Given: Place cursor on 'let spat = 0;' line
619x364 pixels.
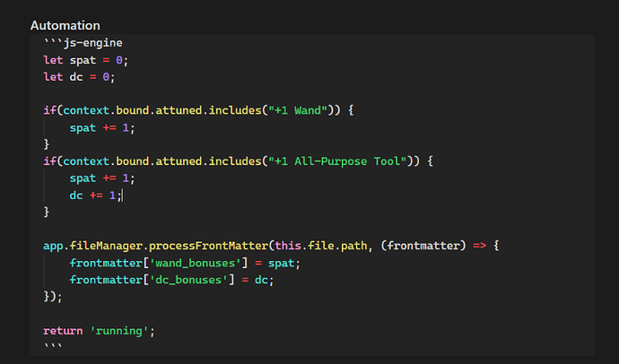Looking at the screenshot, I should [85, 60].
